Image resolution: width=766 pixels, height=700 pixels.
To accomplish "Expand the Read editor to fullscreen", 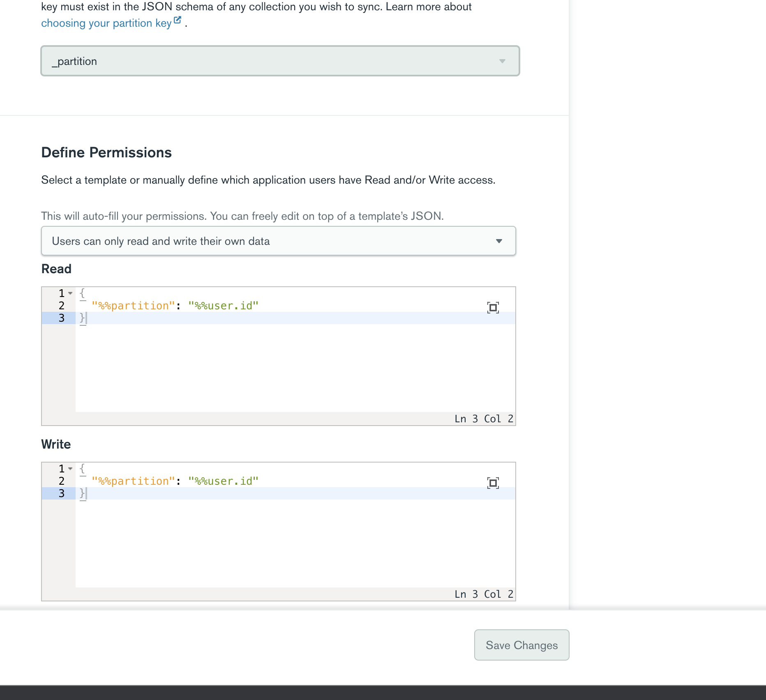I will (x=493, y=307).
